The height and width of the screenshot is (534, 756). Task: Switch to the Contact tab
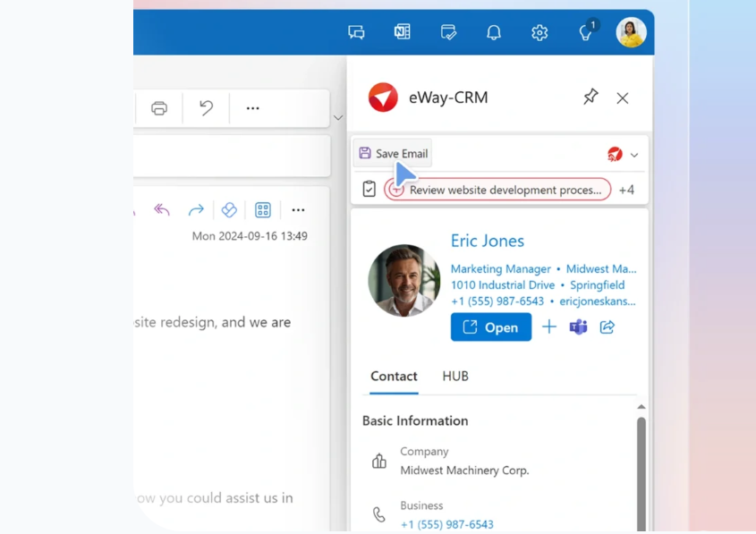pos(394,376)
